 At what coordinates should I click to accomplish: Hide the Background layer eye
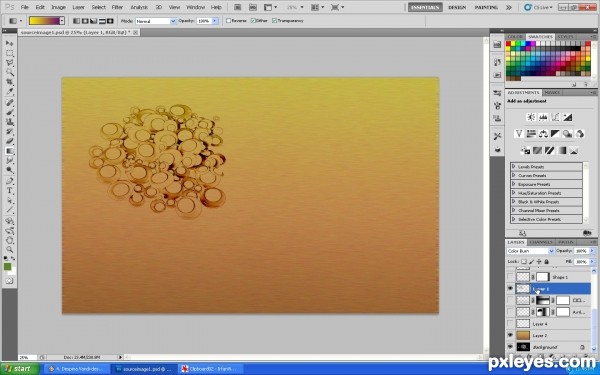(510, 347)
